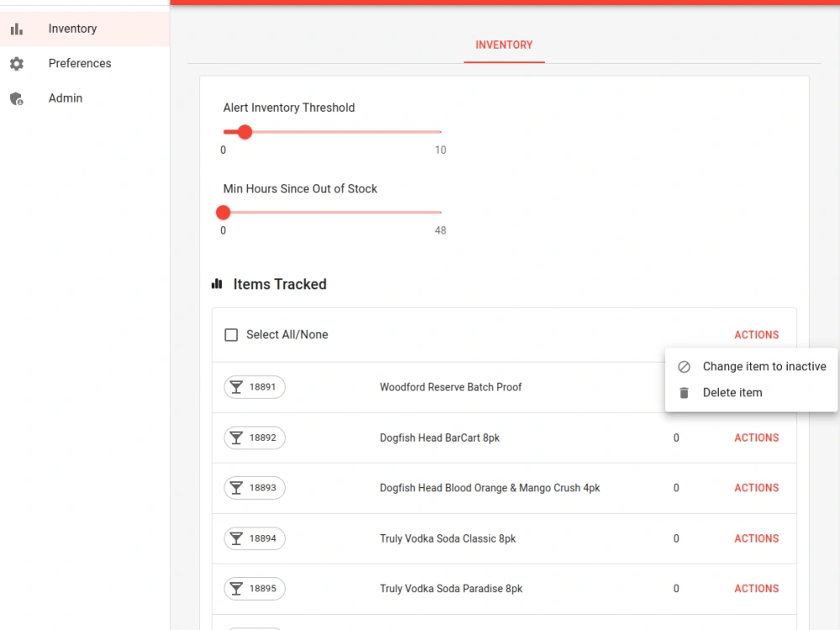840x630 pixels.
Task: Click Dogfish Head BarCart 8pk item name
Action: click(x=439, y=438)
